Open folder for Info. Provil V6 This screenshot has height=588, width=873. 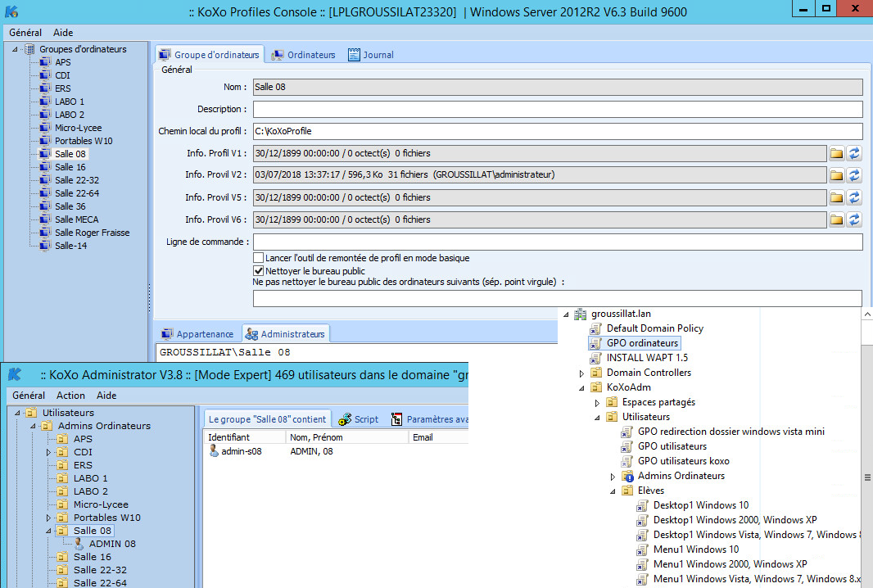(836, 219)
